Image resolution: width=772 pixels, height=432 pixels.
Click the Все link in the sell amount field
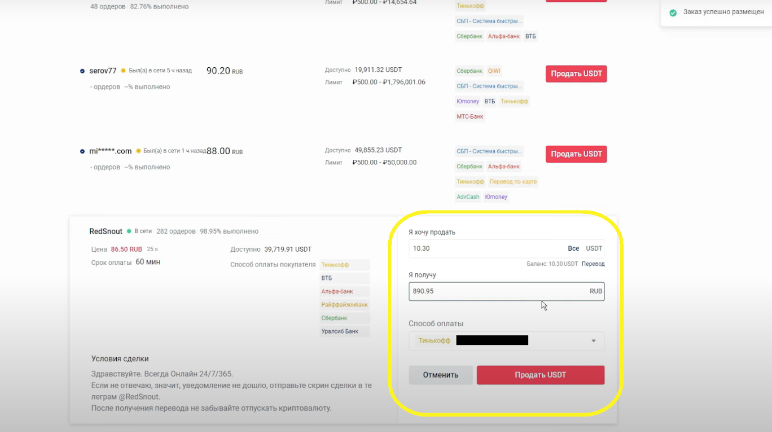point(573,248)
